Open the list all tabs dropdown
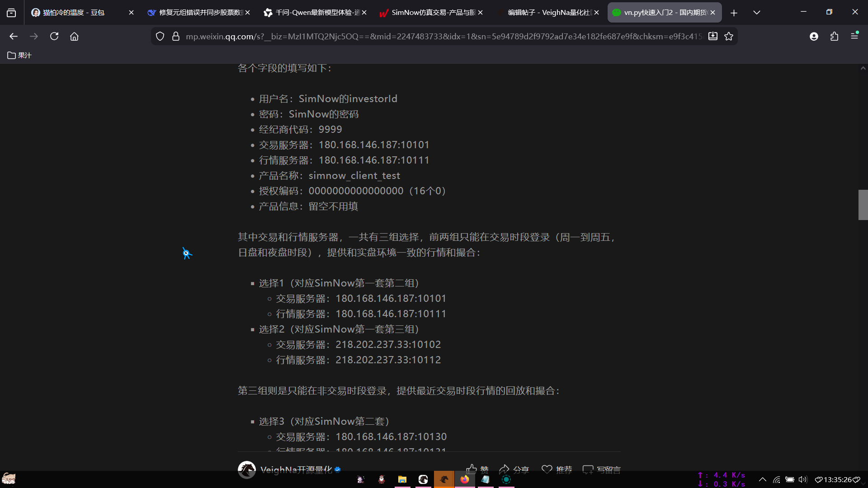Image resolution: width=868 pixels, height=488 pixels. point(756,13)
